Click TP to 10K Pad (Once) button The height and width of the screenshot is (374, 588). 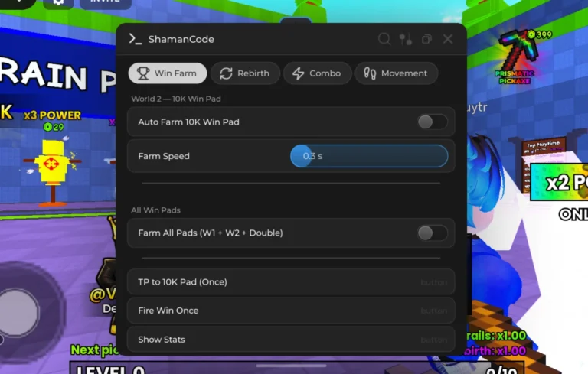[x=291, y=281]
